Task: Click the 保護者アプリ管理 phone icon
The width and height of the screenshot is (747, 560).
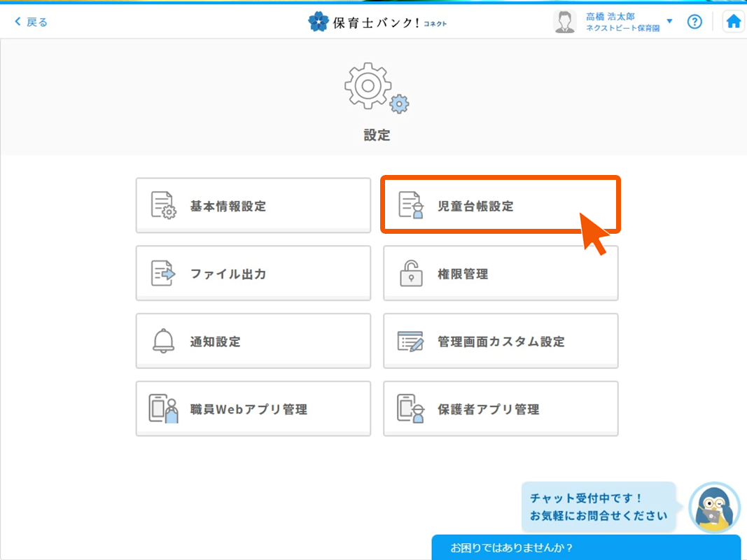Action: [x=411, y=409]
